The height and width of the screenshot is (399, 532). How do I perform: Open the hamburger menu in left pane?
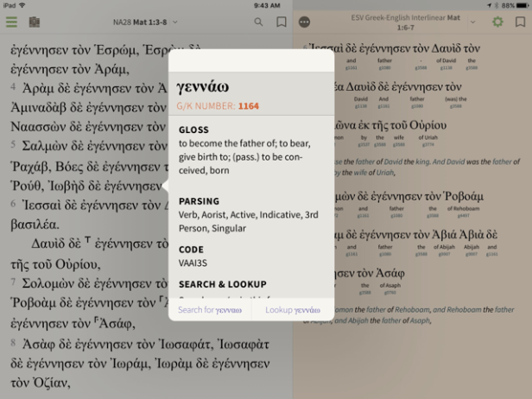pyautogui.click(x=11, y=22)
